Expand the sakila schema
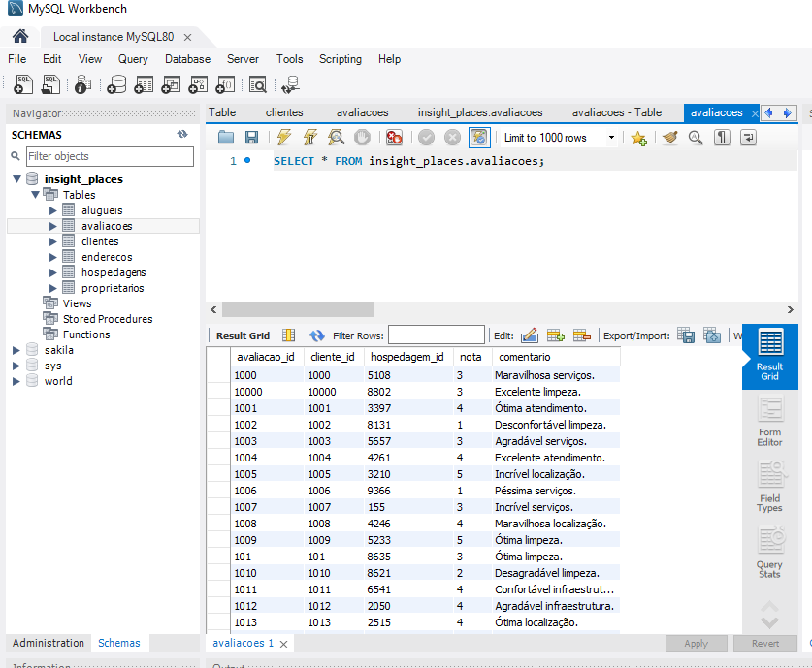 [x=16, y=350]
